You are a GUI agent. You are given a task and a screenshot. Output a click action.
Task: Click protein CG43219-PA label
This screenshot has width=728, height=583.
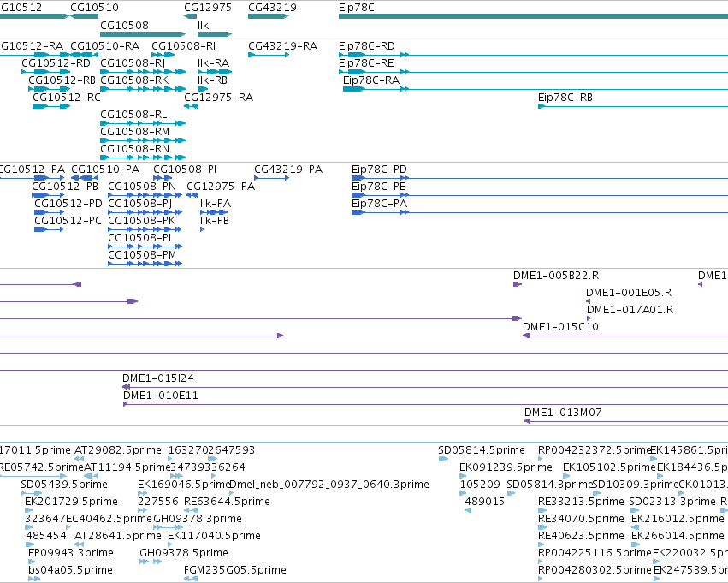coord(288,170)
